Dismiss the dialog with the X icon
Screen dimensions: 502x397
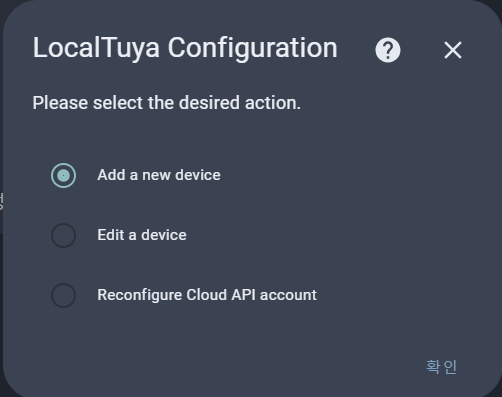coord(453,50)
